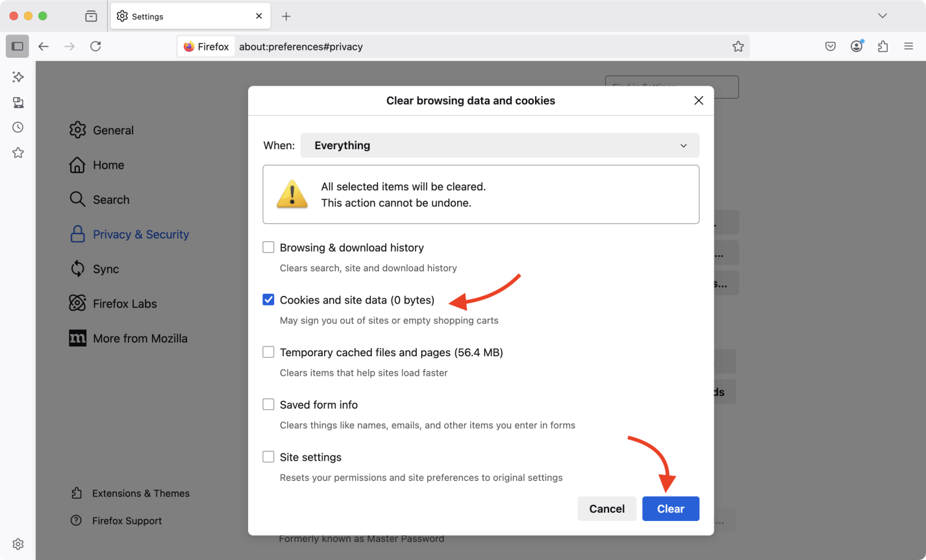Open the list all tabs chevron
The image size is (926, 560).
pos(882,16)
